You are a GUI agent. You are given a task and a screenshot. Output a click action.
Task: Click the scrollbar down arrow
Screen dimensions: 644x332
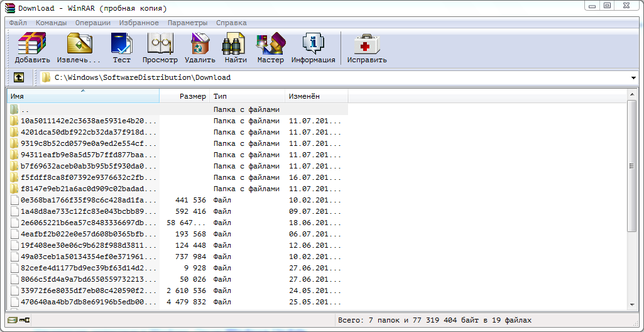633,304
